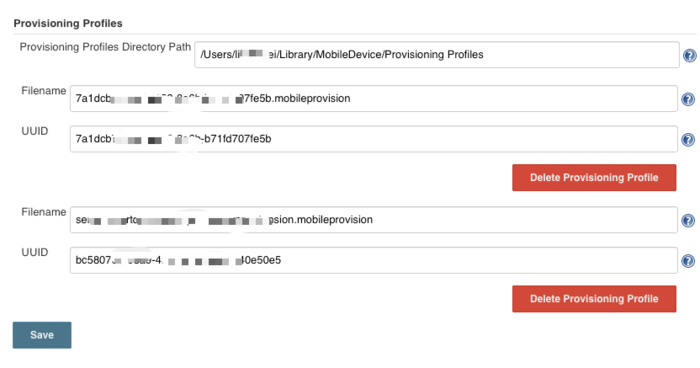Focus the second Filename field ending psion.mobileprovision
The image size is (700, 368).
point(374,220)
